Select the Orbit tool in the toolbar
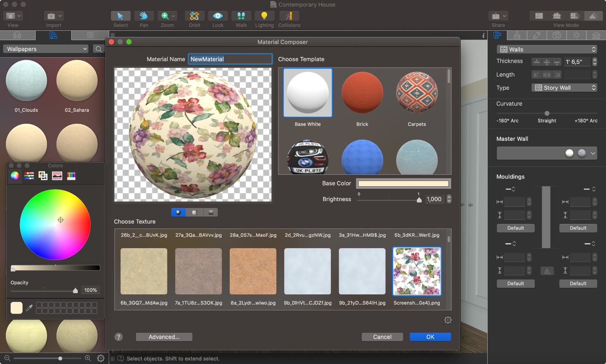606x364 pixels. click(194, 16)
